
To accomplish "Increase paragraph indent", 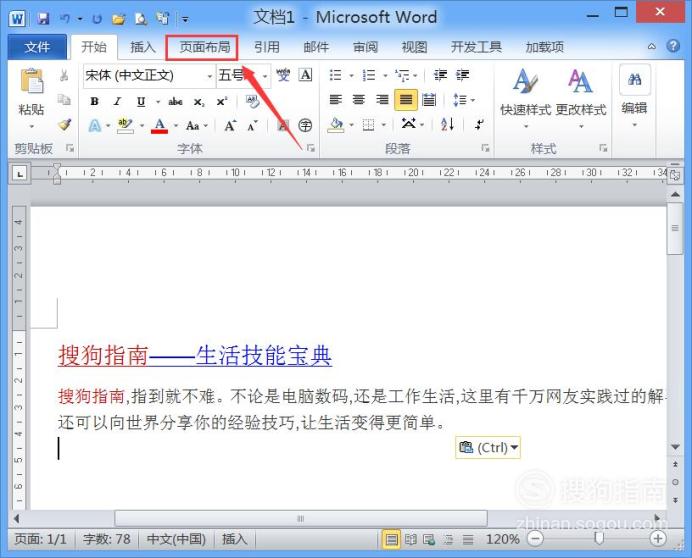I will coord(463,75).
